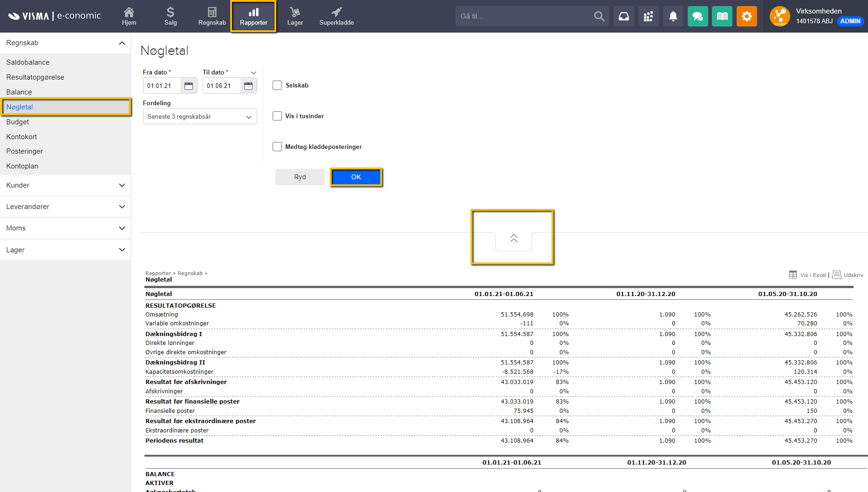The height and width of the screenshot is (492, 868).
Task: Go to the Salg top menu
Action: (x=171, y=16)
